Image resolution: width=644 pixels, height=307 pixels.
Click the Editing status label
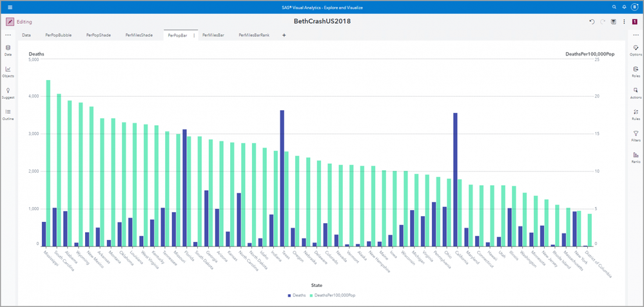point(24,22)
